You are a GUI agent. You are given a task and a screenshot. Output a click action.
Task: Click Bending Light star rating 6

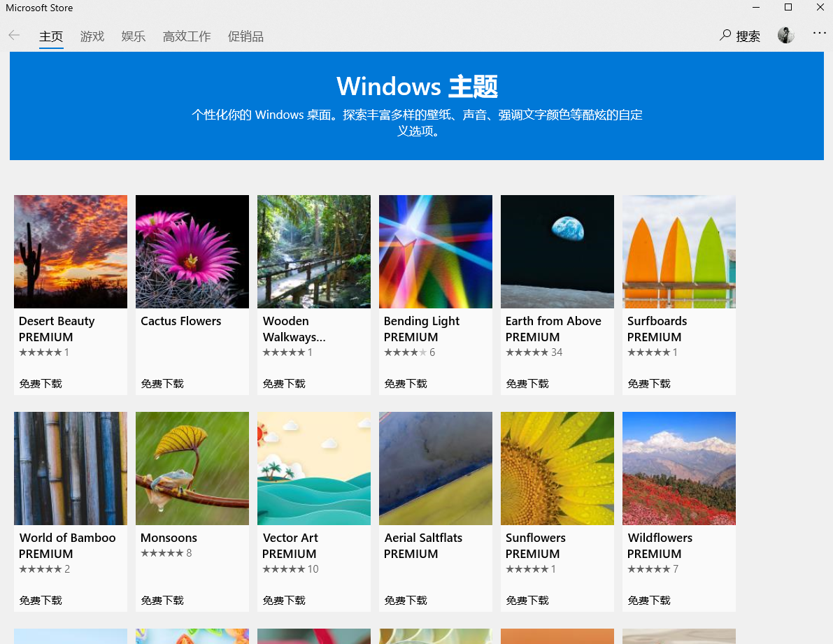[410, 352]
